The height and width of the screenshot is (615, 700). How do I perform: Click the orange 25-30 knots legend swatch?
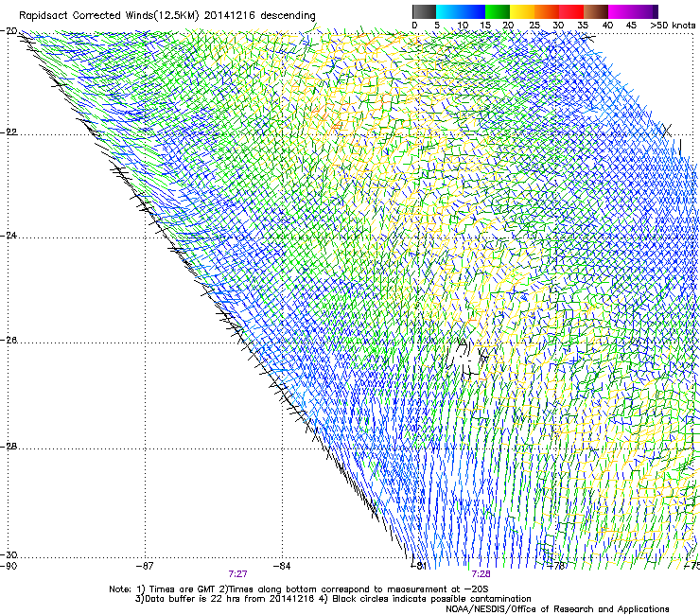[547, 11]
